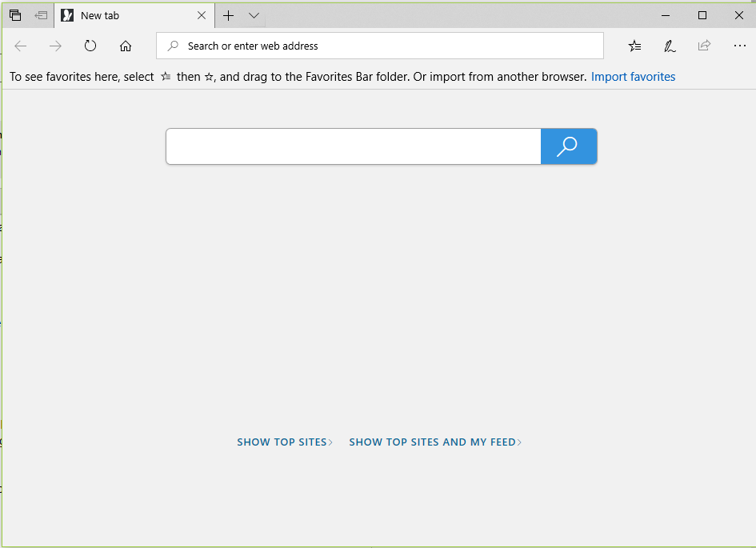Image resolution: width=756 pixels, height=548 pixels.
Task: Expand Show top sites and my feed
Action: click(x=434, y=442)
